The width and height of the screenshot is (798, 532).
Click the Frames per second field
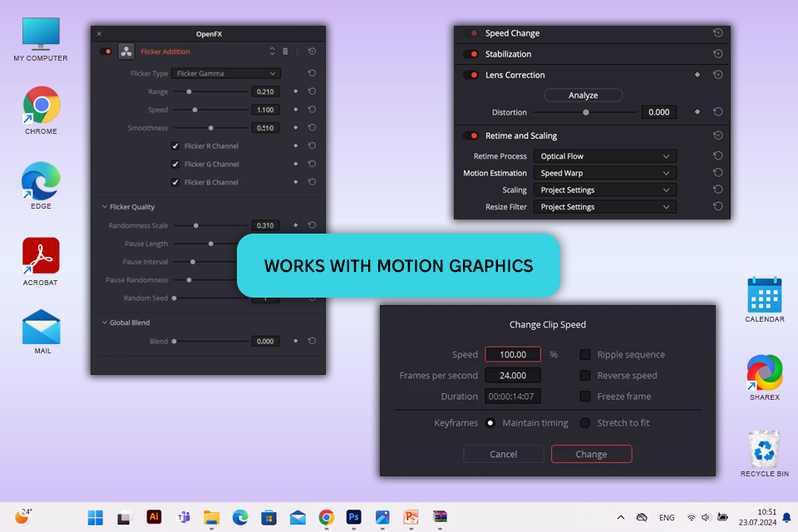click(x=513, y=375)
